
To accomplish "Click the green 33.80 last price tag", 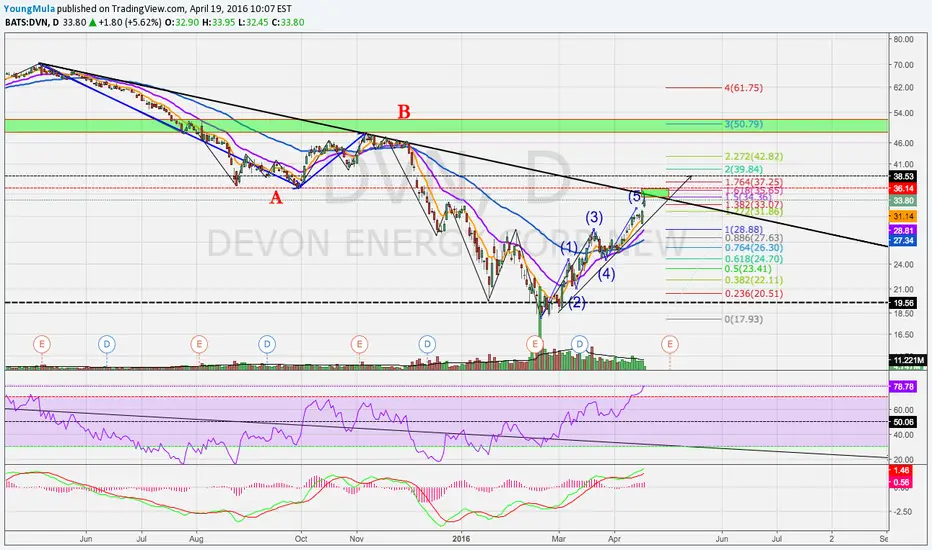I will click(903, 201).
